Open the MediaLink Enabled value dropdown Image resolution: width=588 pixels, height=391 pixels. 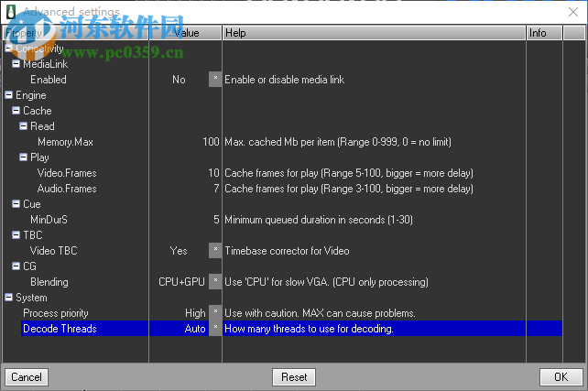click(215, 80)
